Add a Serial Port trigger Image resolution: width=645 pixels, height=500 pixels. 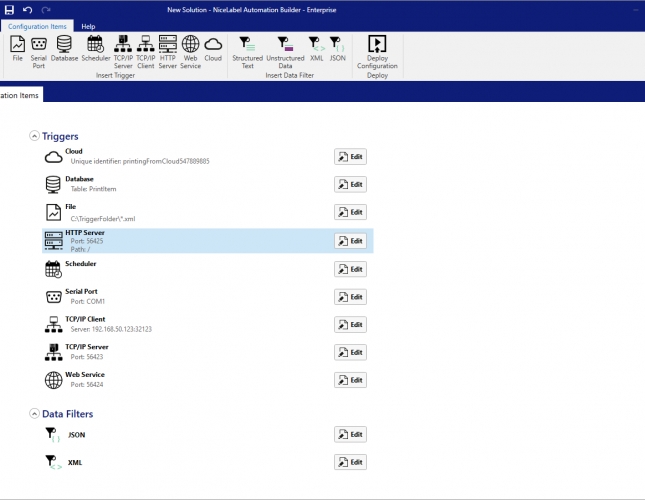(x=39, y=50)
